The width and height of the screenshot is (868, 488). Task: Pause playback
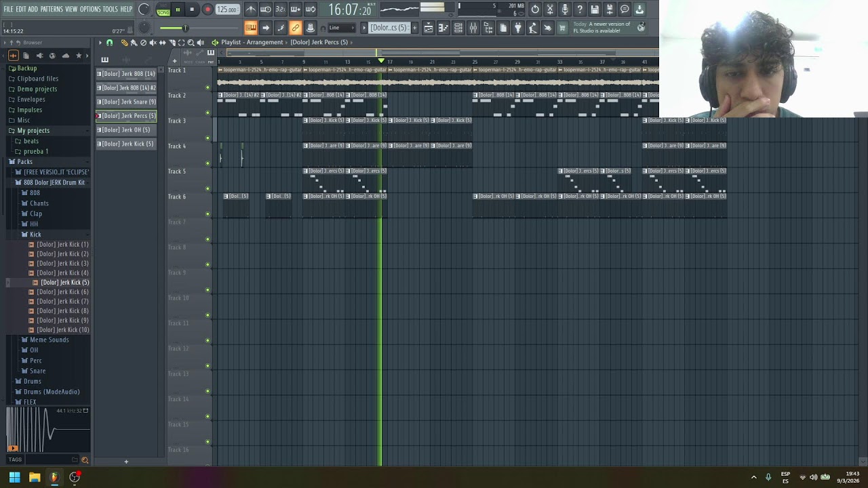pyautogui.click(x=177, y=9)
